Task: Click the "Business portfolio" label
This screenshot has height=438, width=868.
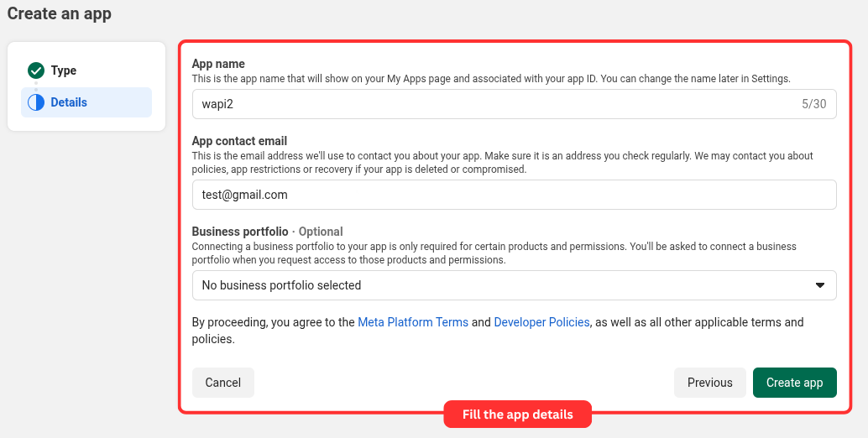Action: 240,232
